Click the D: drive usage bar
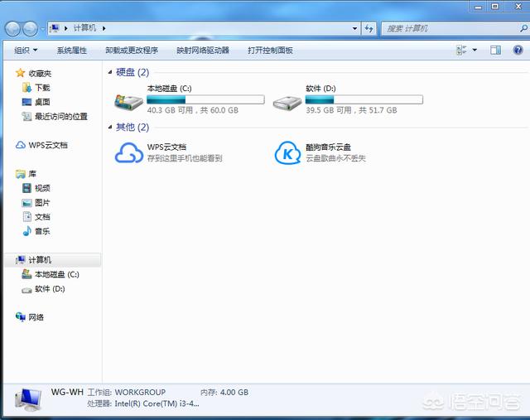 tap(364, 99)
